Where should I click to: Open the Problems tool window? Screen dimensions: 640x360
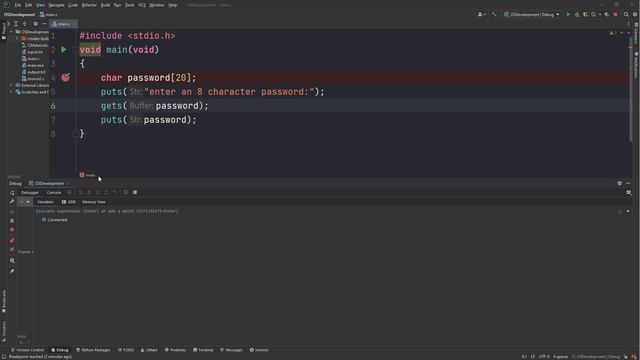[x=176, y=350]
